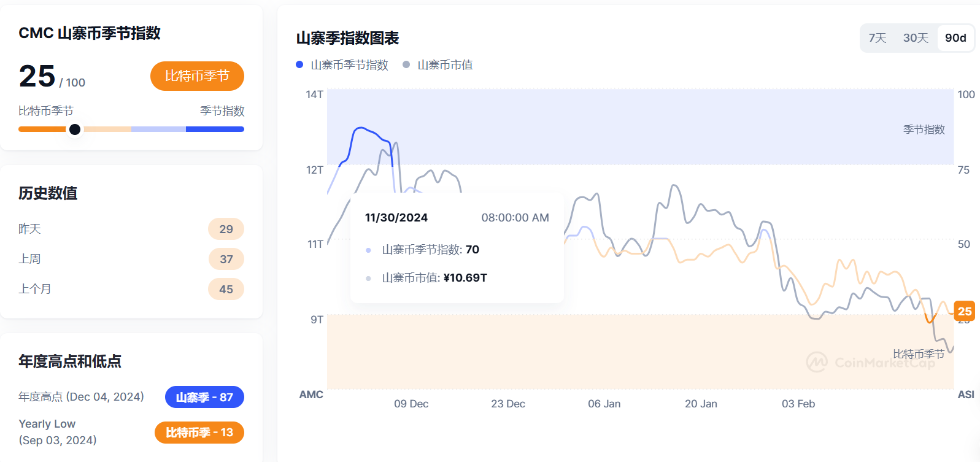Image resolution: width=980 pixels, height=462 pixels.
Task: Click the 上周 history row label
Action: tap(29, 259)
